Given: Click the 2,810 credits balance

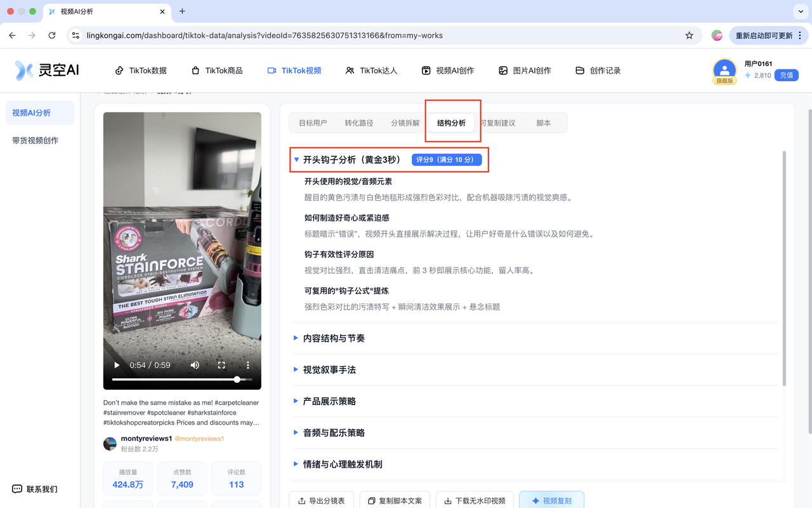Looking at the screenshot, I should click(757, 76).
